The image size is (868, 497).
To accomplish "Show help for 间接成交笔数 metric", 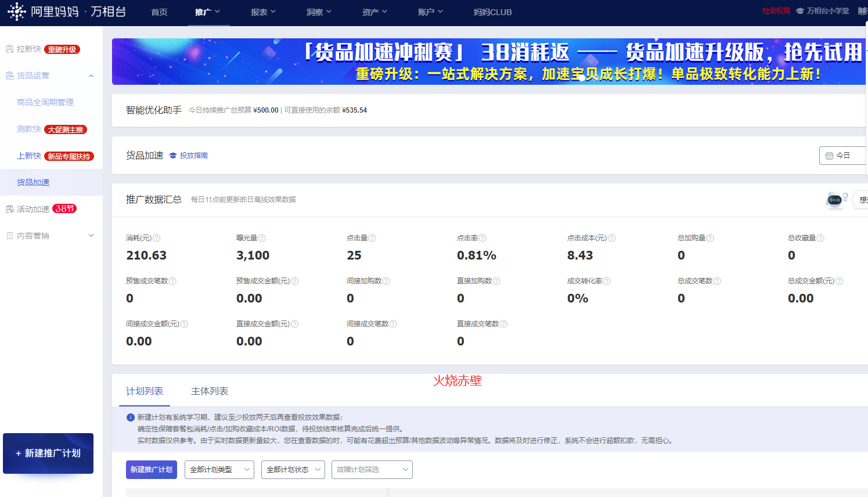I will 393,324.
